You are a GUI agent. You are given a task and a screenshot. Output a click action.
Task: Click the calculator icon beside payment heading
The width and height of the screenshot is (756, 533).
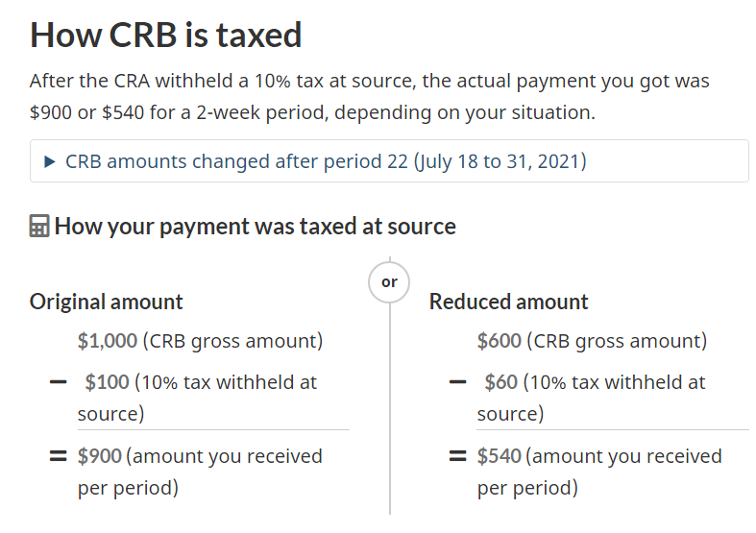pos(39,226)
